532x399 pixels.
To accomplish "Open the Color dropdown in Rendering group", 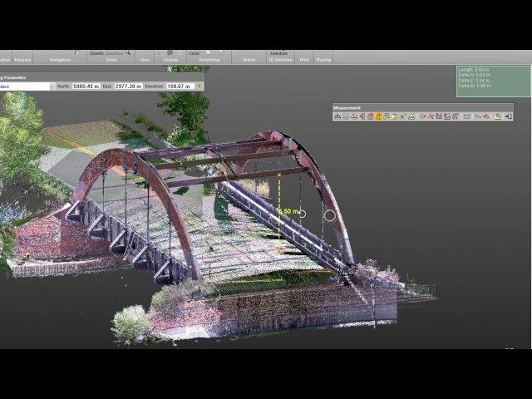I will (x=195, y=53).
